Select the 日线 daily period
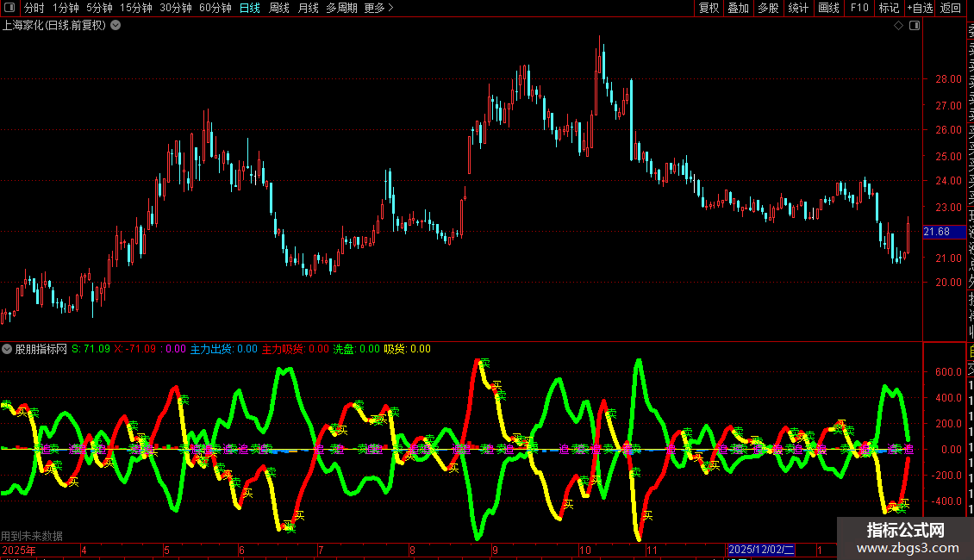Screen dimensions: 974x560 tap(250, 8)
